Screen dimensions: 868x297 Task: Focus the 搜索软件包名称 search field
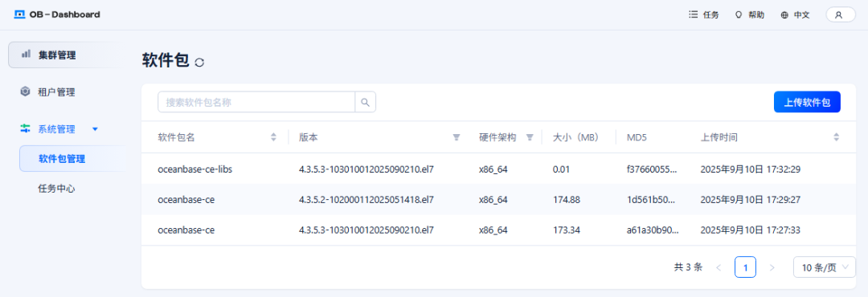coord(256,102)
